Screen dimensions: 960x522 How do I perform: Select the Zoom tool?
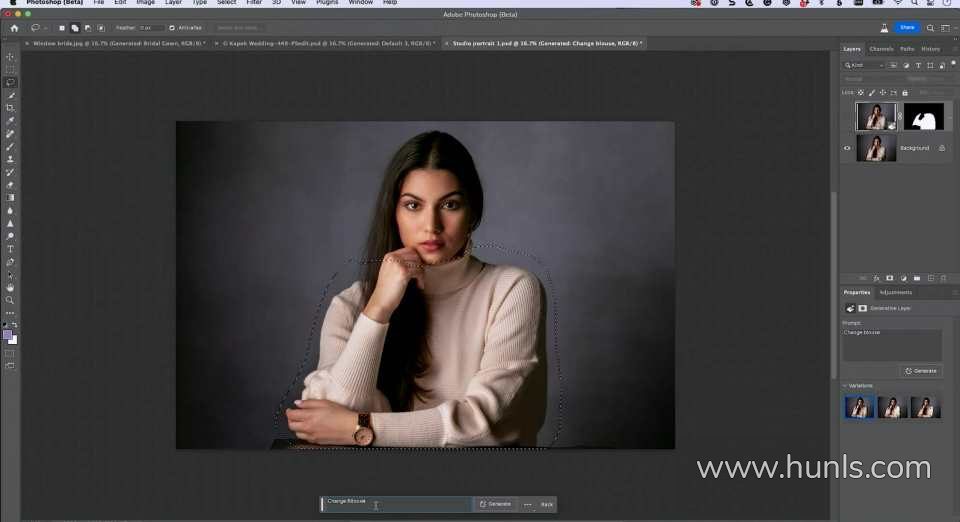click(10, 300)
